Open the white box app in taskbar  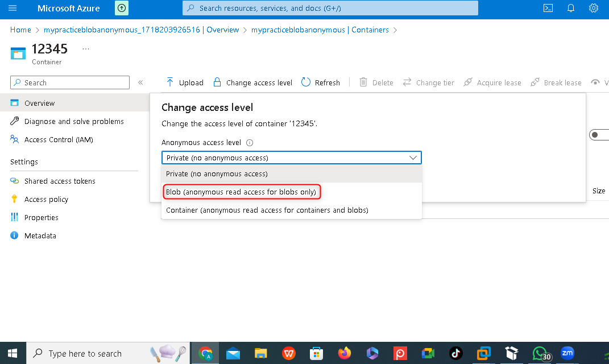[x=512, y=353]
